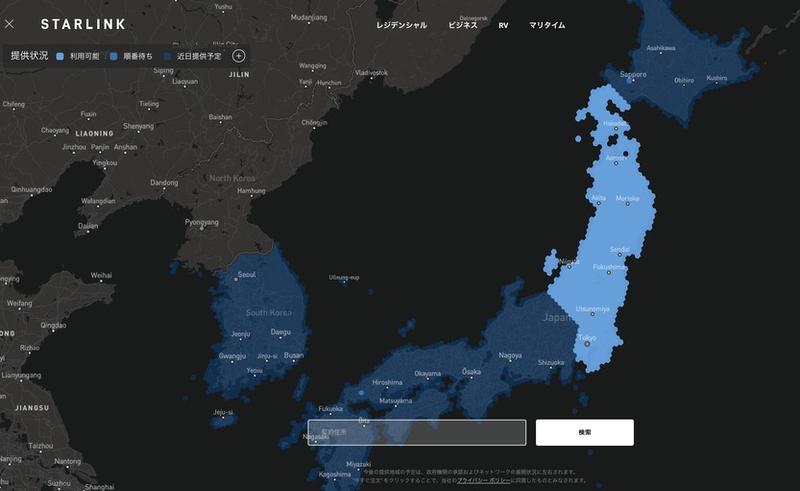The height and width of the screenshot is (491, 800).
Task: Click the STARLINK logo
Action: (x=83, y=24)
